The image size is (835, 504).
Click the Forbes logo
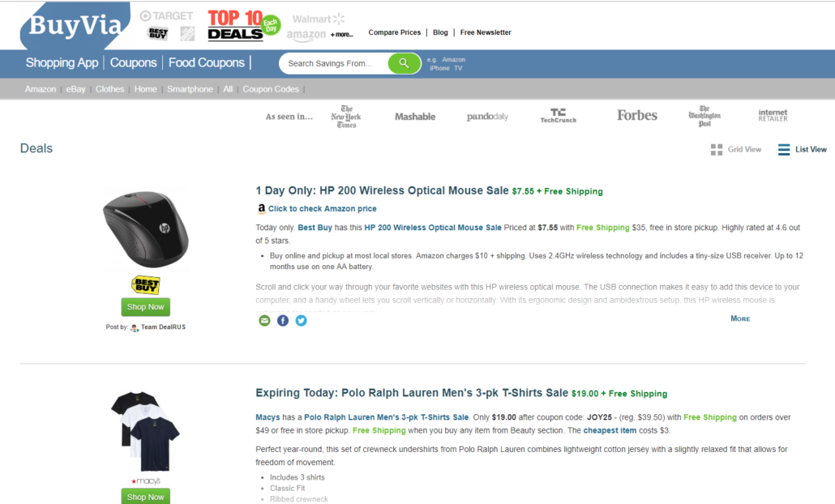click(637, 116)
